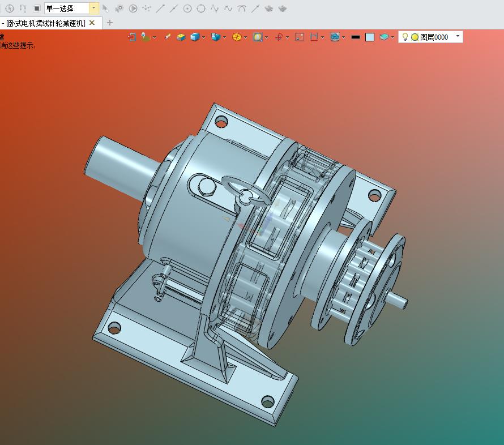Click the blue shaded cube display icon

(195, 37)
